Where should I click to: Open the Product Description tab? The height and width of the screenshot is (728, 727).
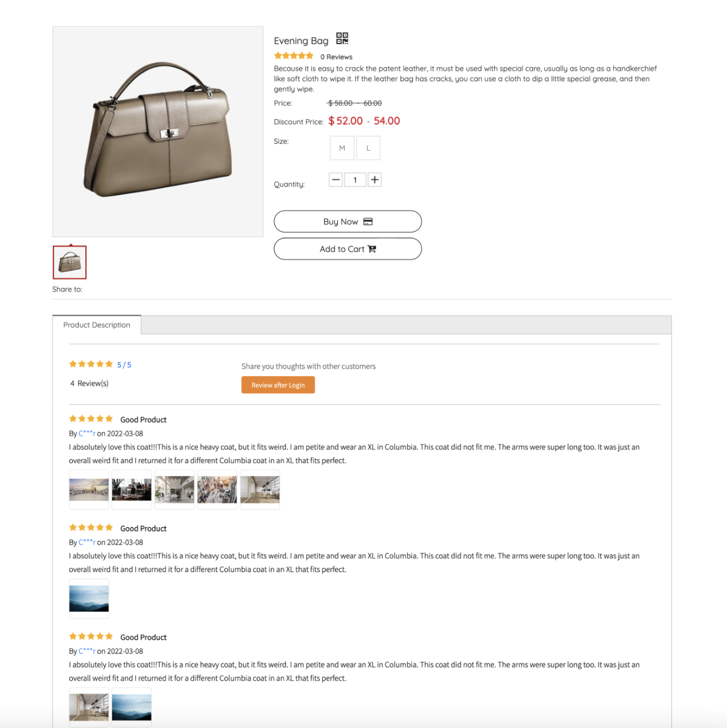coord(97,325)
